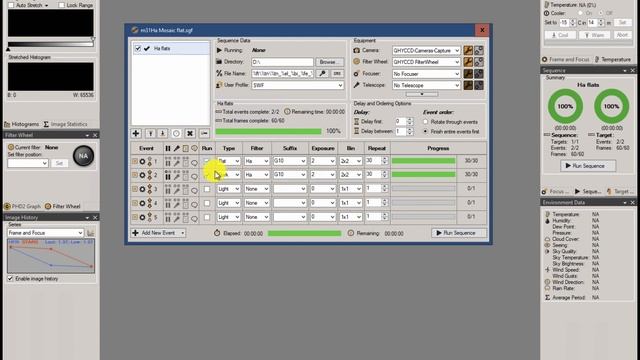The width and height of the screenshot is (640, 360).
Task: Enable Run checkbox for event 5
Action: (x=207, y=218)
